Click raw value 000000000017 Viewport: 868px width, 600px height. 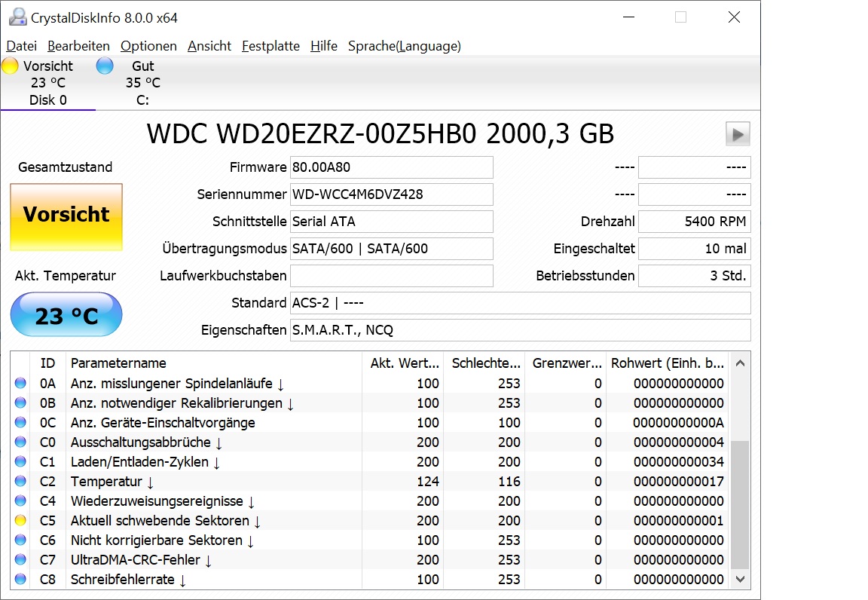pos(679,482)
